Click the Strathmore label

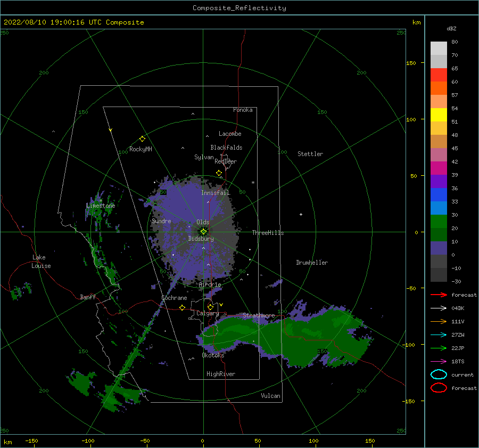tap(259, 315)
